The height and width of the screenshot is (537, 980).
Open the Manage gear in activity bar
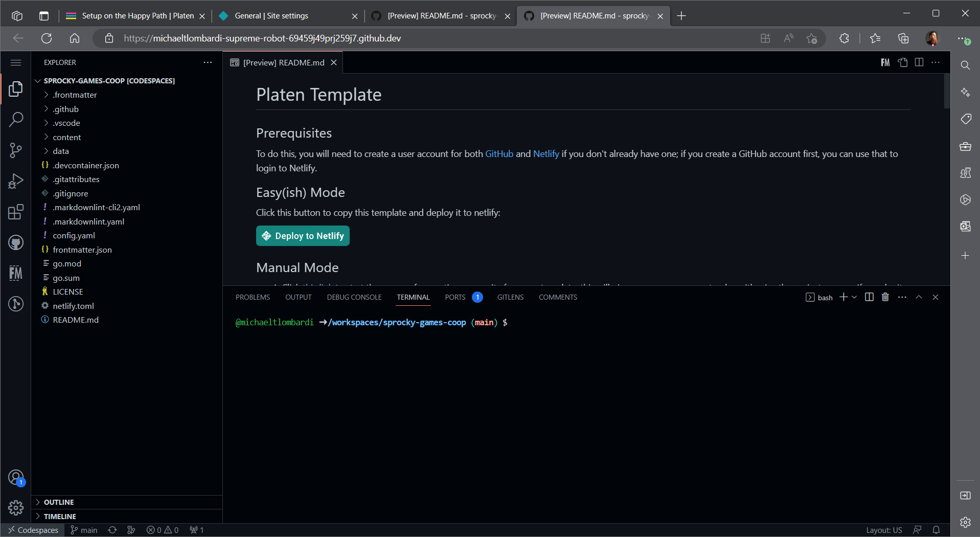(x=16, y=507)
